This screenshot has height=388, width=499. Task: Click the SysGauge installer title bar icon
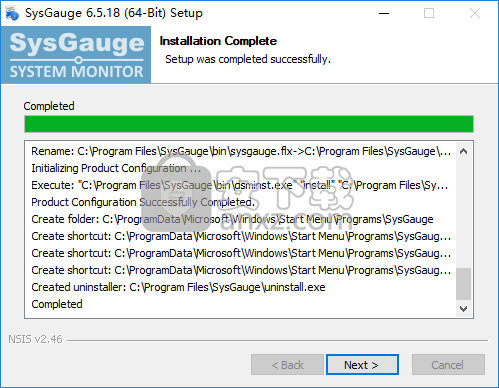(x=12, y=13)
